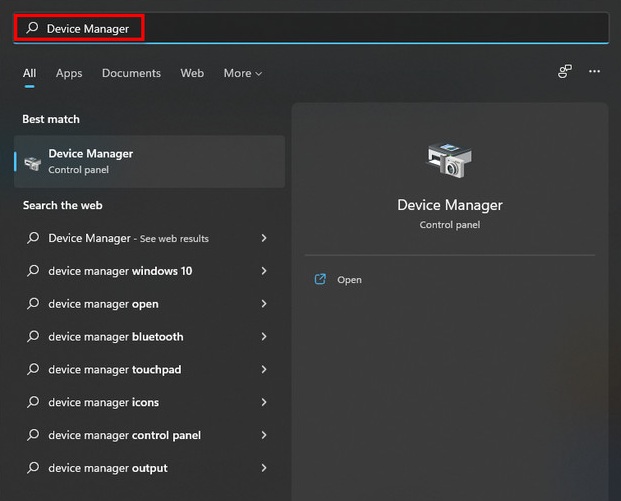Click the feedback people icon near tabs
The image size is (621, 501).
565,72
